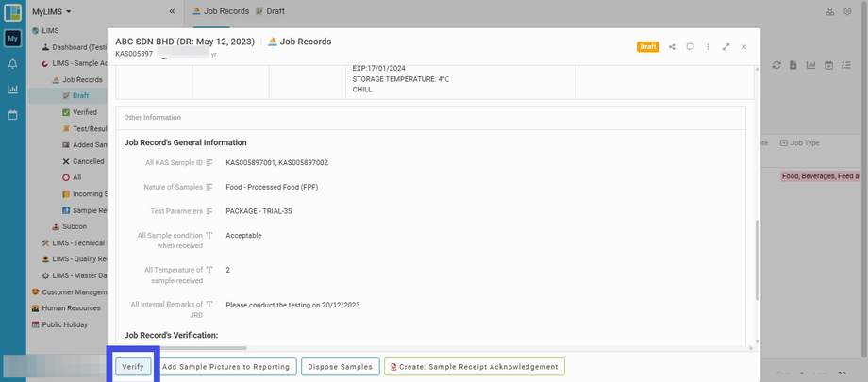Click the orange Draft status badge
The height and width of the screenshot is (382, 868).
coord(648,47)
